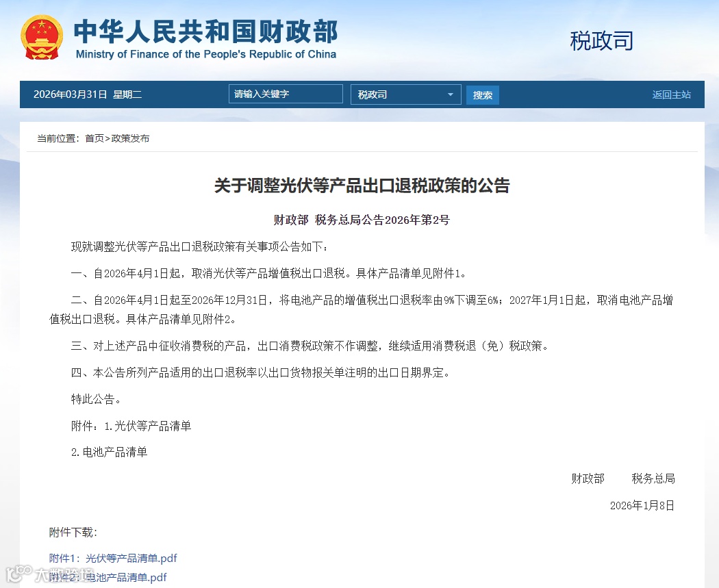This screenshot has width=719, height=588.
Task: Click the 搜索 search button
Action: (482, 95)
